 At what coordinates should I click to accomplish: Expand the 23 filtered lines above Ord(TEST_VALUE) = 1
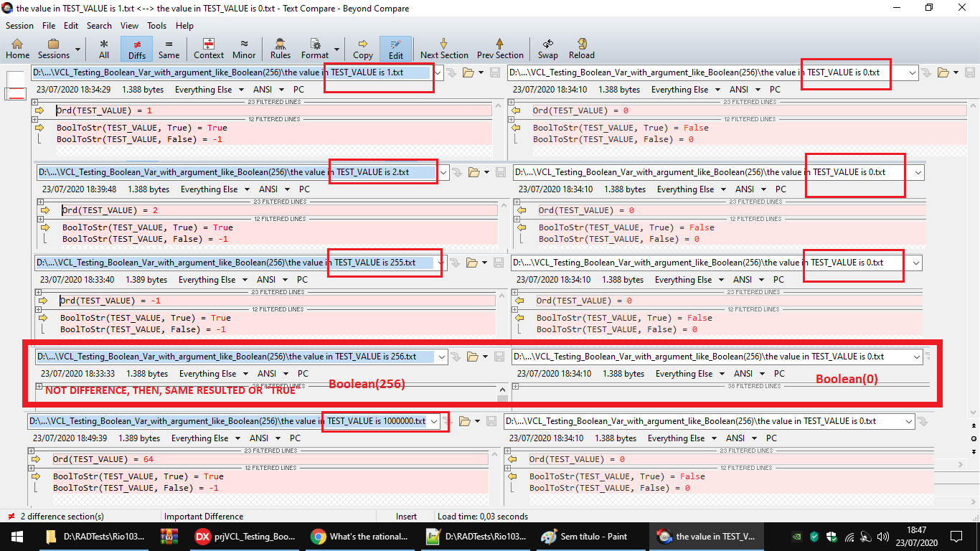pyautogui.click(x=35, y=102)
